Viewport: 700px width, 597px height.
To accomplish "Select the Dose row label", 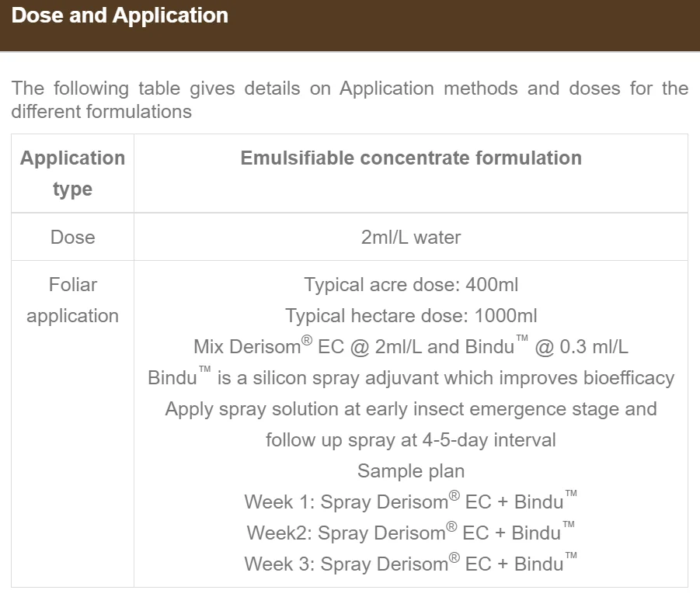I will (72, 238).
